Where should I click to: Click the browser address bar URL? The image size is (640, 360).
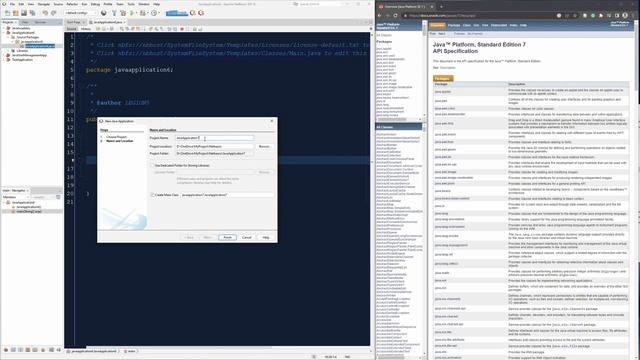coord(442,16)
